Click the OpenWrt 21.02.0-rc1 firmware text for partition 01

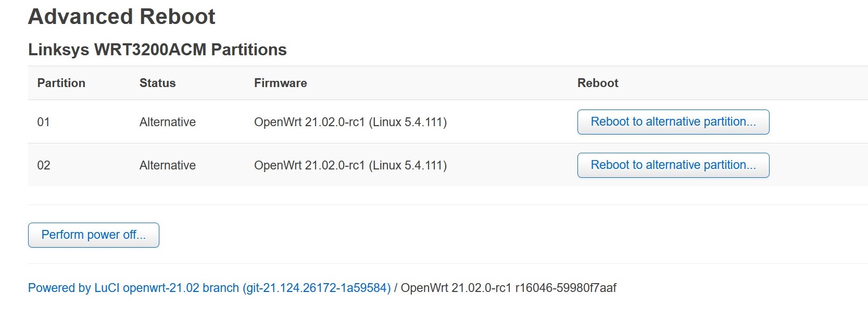[350, 122]
